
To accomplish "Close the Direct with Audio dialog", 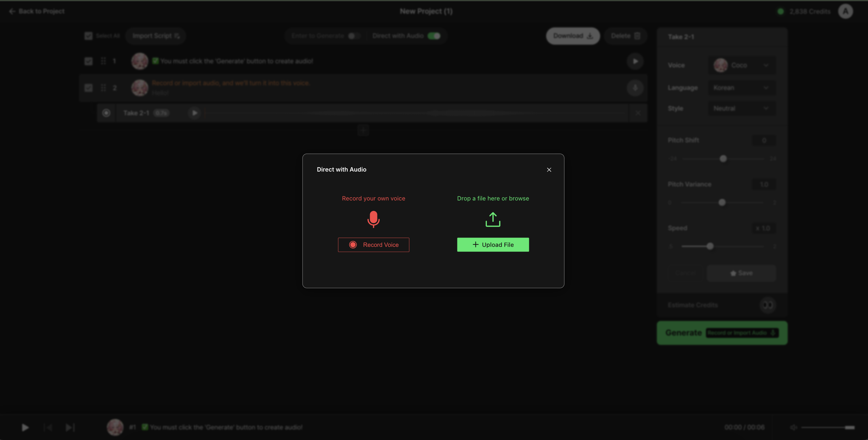I will (549, 170).
